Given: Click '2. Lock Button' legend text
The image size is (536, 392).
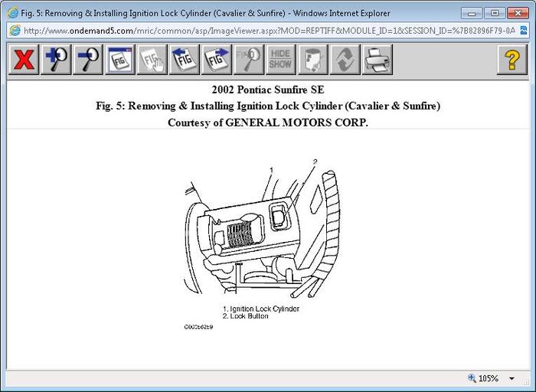Looking at the screenshot, I should coord(246,316).
